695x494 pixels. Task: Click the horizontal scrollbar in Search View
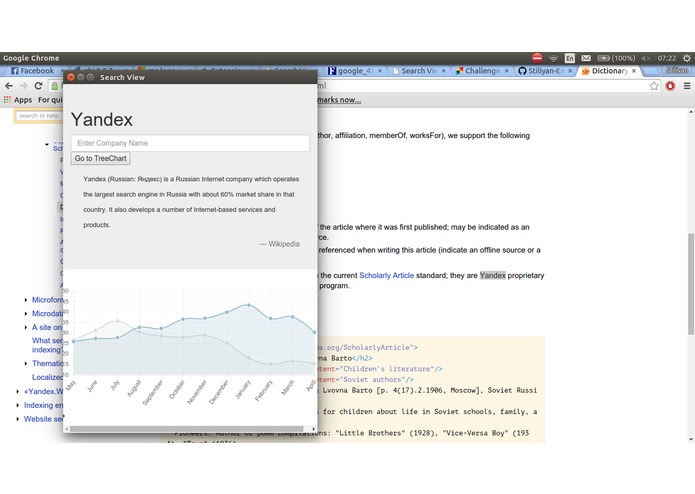coord(186,429)
